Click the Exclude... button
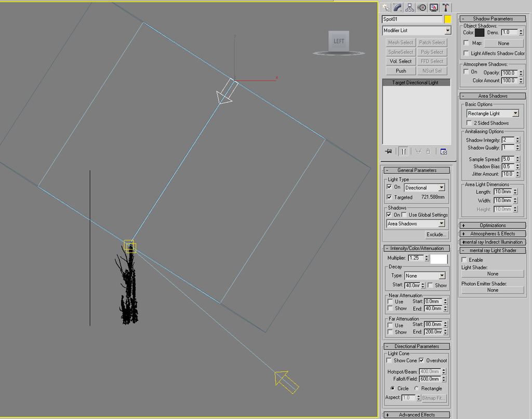Screen dimensions: 532x419 (x=436, y=235)
